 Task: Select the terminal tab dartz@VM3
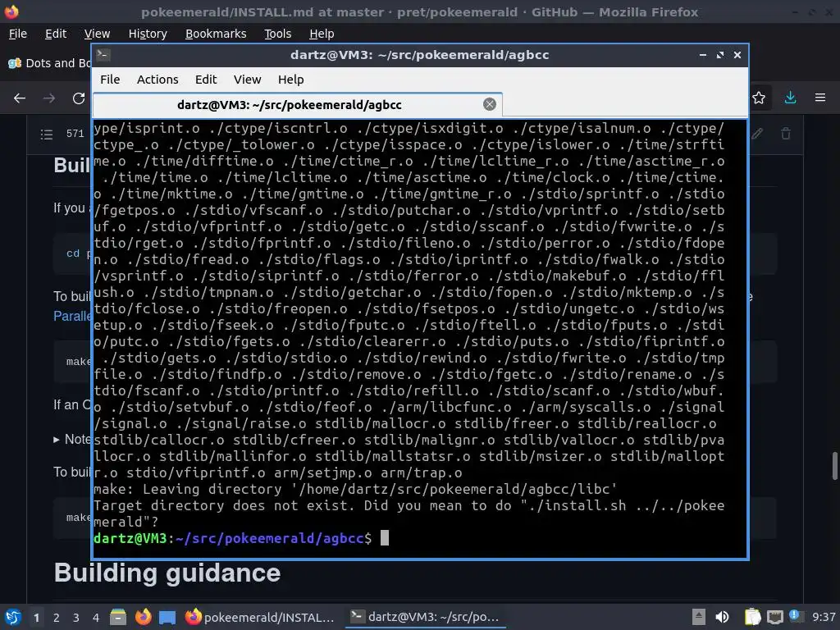(x=297, y=104)
